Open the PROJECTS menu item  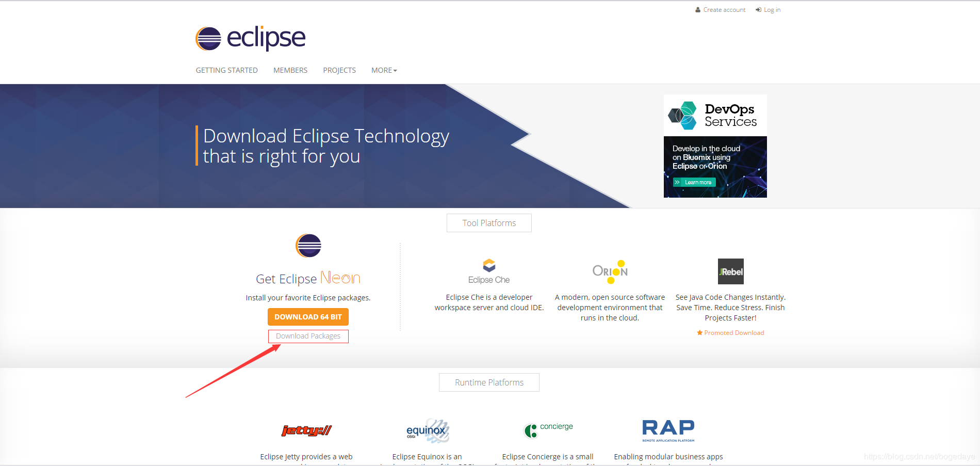click(x=339, y=70)
